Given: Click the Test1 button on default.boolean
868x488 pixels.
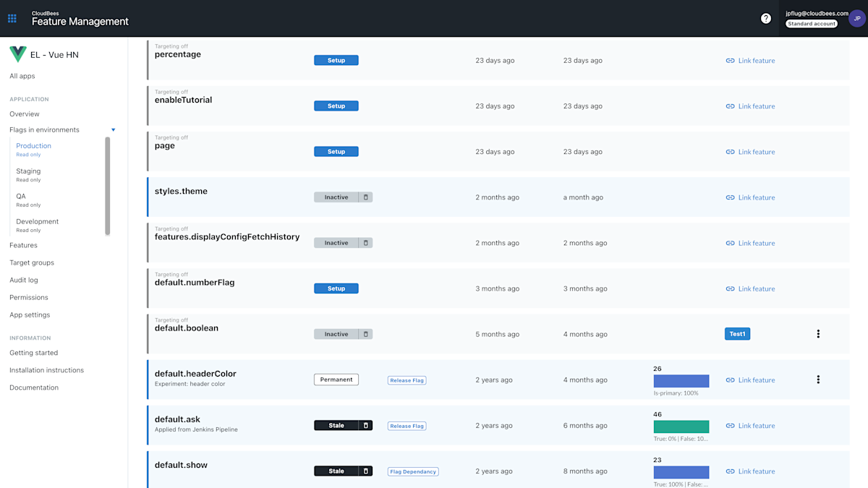Looking at the screenshot, I should pyautogui.click(x=737, y=333).
